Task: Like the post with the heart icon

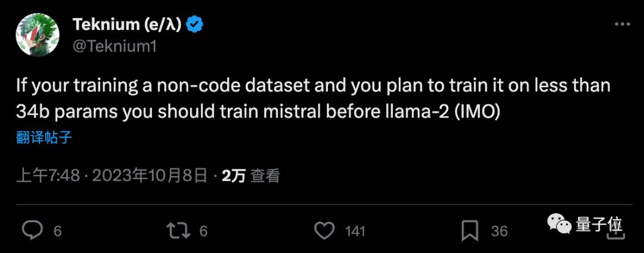Action: click(324, 230)
